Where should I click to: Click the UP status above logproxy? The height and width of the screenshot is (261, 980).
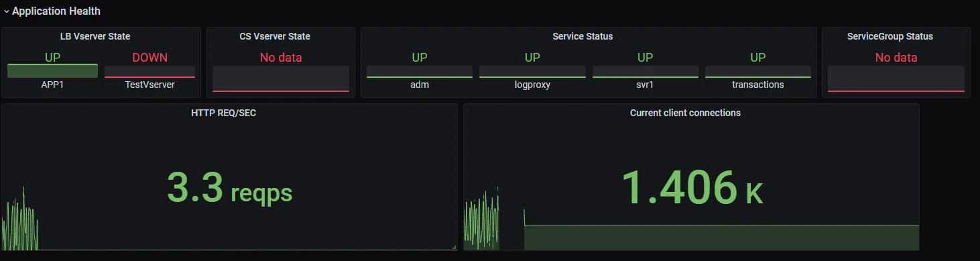532,58
